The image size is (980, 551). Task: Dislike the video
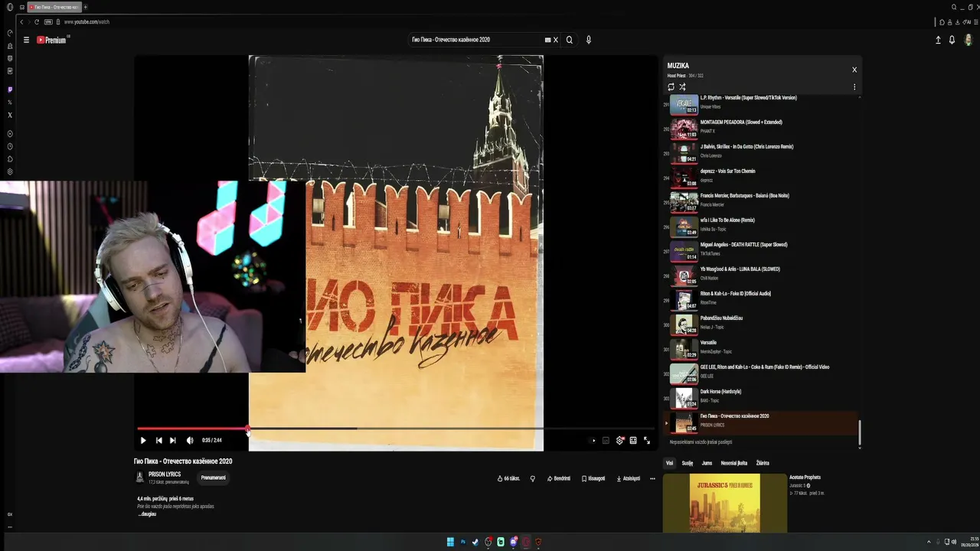point(533,478)
